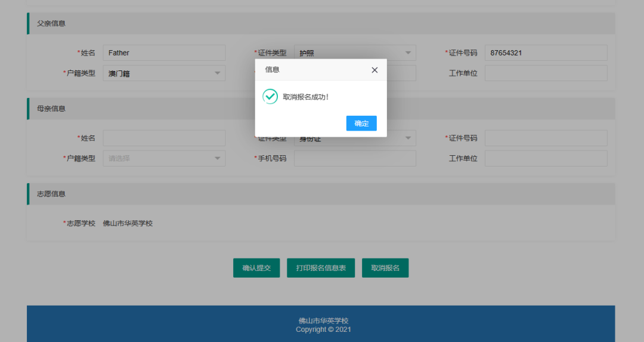Click the 取消报名 button
Image resolution: width=644 pixels, height=342 pixels.
(x=385, y=268)
